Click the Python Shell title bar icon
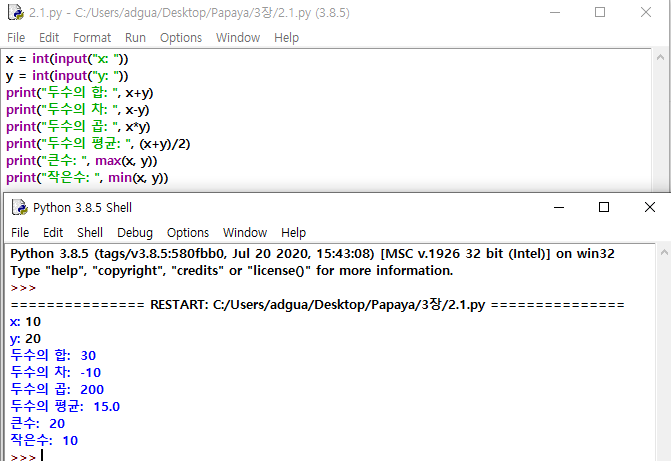This screenshot has width=671, height=461. point(20,208)
